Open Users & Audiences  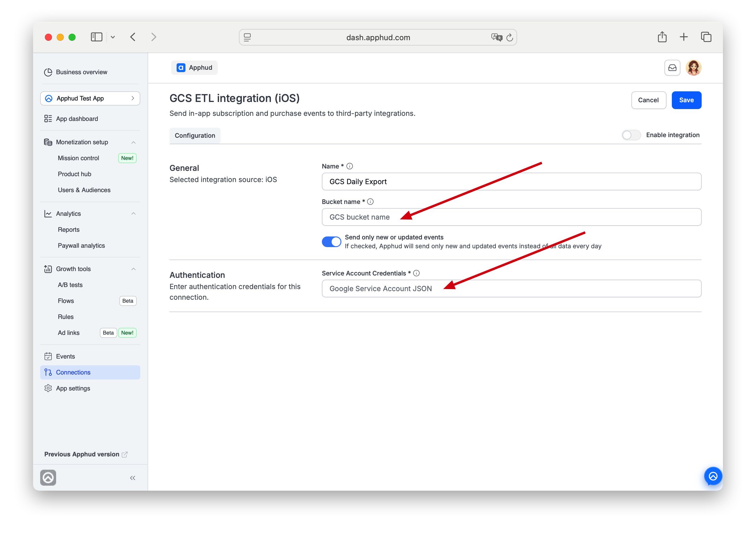coord(84,190)
